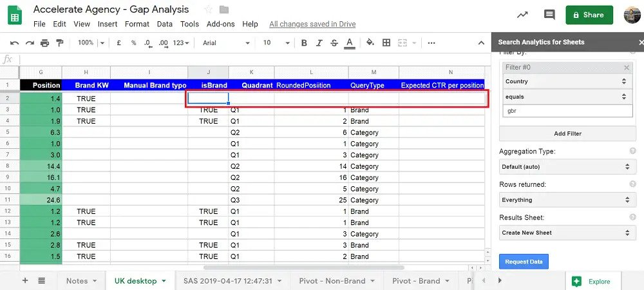Open the Add-ons menu
Viewport: 644px width, 290px height.
220,24
